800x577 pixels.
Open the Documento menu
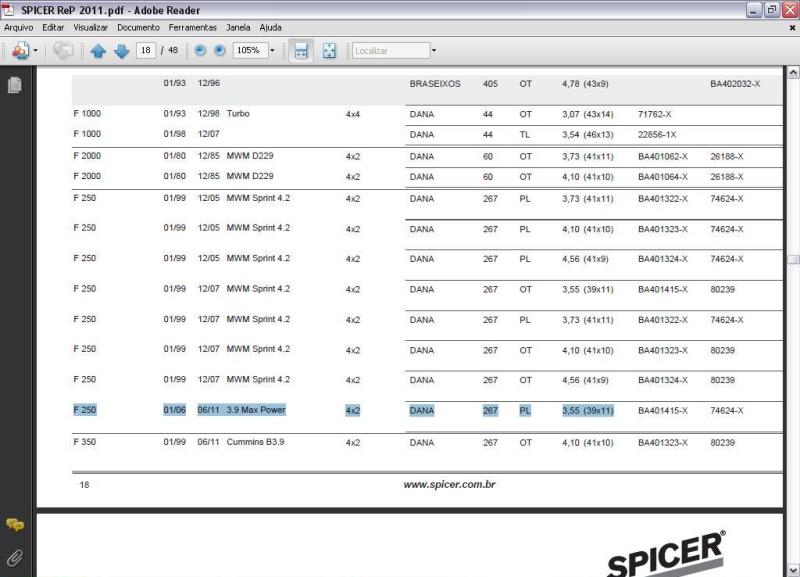pyautogui.click(x=138, y=28)
